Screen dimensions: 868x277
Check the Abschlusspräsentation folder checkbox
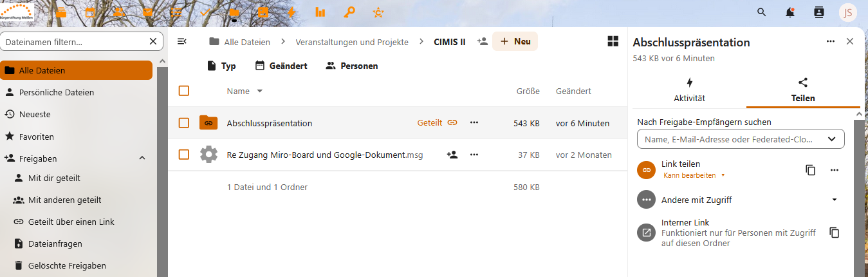point(184,123)
